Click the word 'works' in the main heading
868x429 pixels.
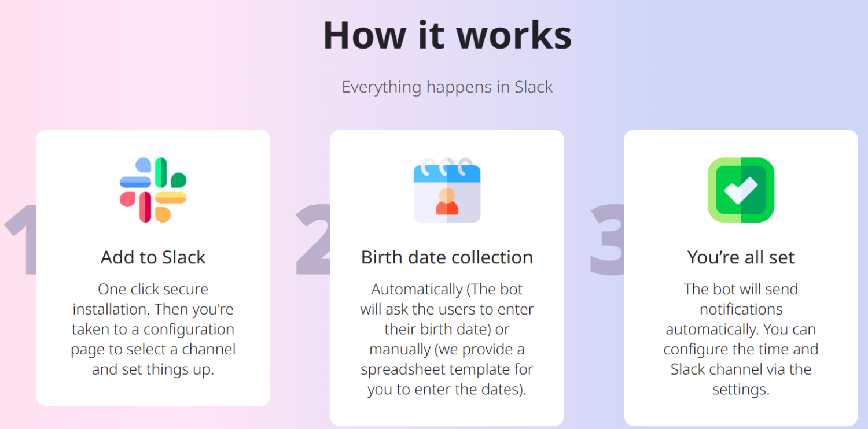point(514,35)
